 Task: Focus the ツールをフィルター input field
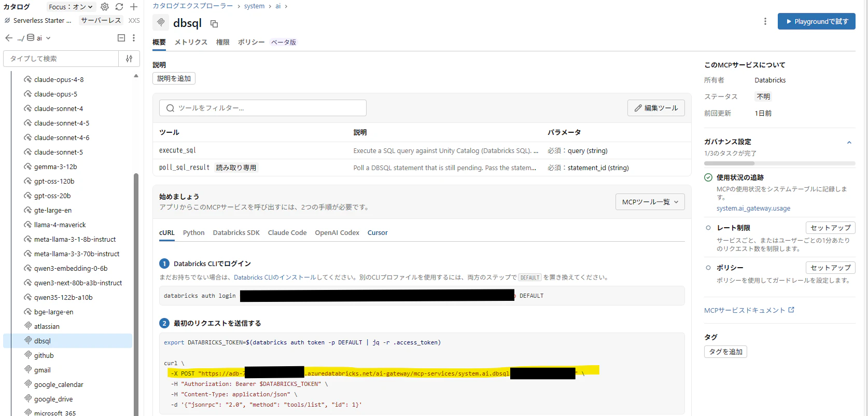[x=263, y=108]
